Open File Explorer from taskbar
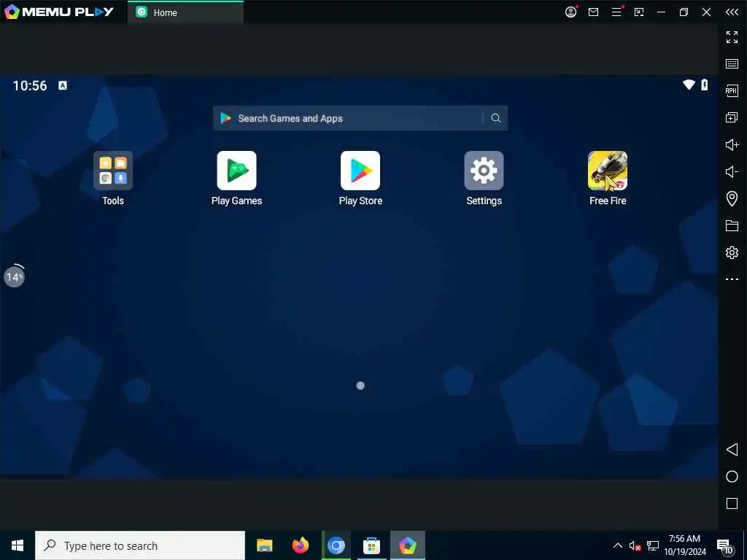The height and width of the screenshot is (560, 747). click(264, 545)
